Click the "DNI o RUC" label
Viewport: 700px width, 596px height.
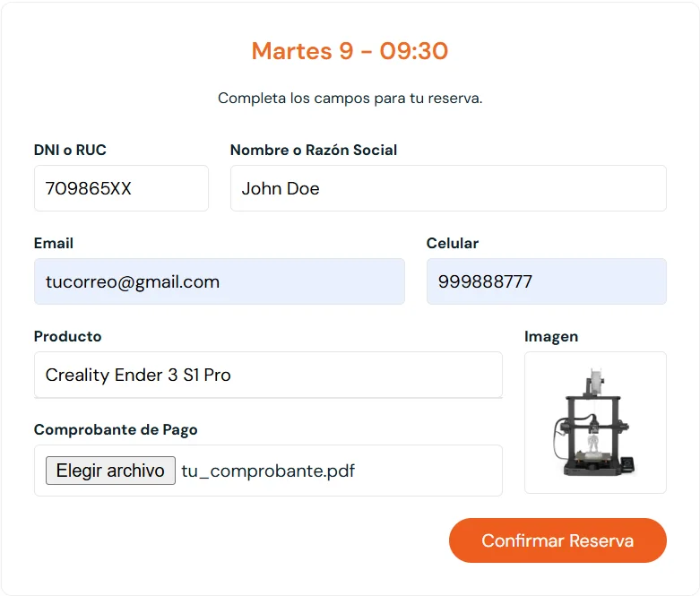70,150
